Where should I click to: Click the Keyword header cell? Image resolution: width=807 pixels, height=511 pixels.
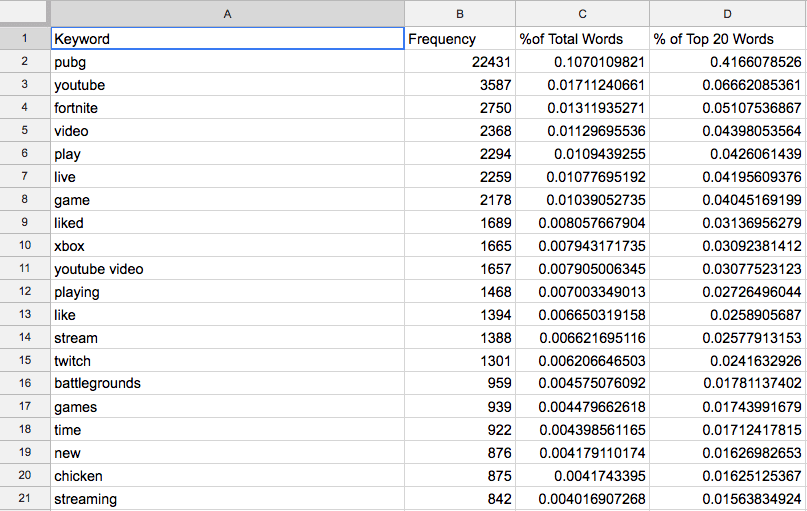(x=227, y=39)
